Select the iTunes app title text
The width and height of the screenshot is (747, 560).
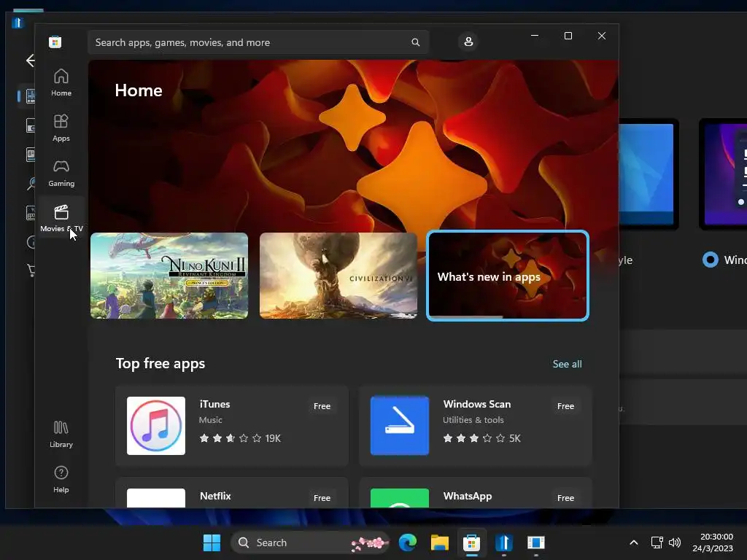coord(215,404)
